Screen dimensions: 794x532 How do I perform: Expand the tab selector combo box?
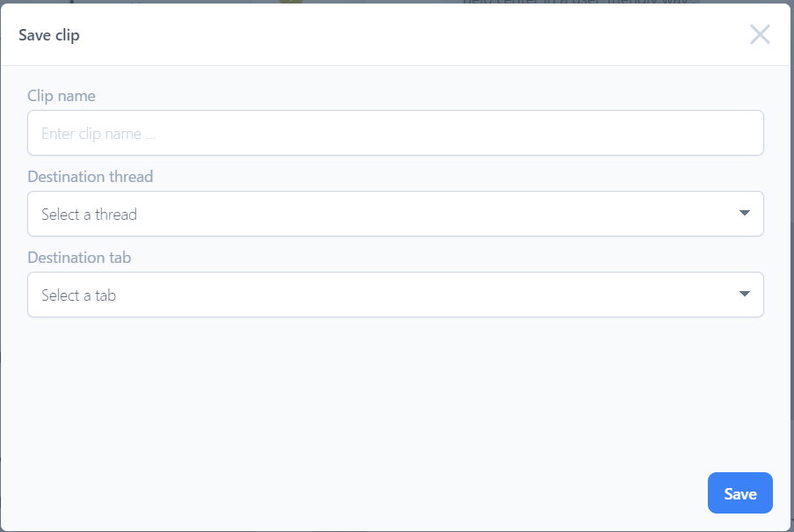[396, 295]
